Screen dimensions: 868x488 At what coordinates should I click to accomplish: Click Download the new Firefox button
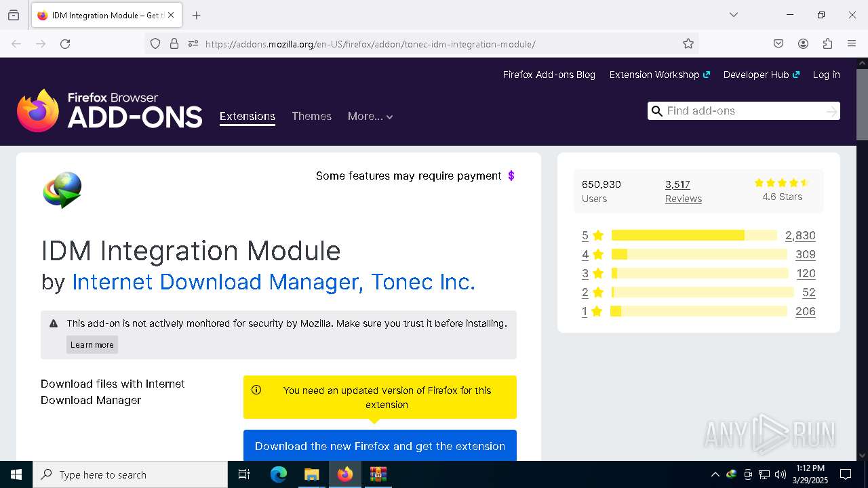pos(380,446)
